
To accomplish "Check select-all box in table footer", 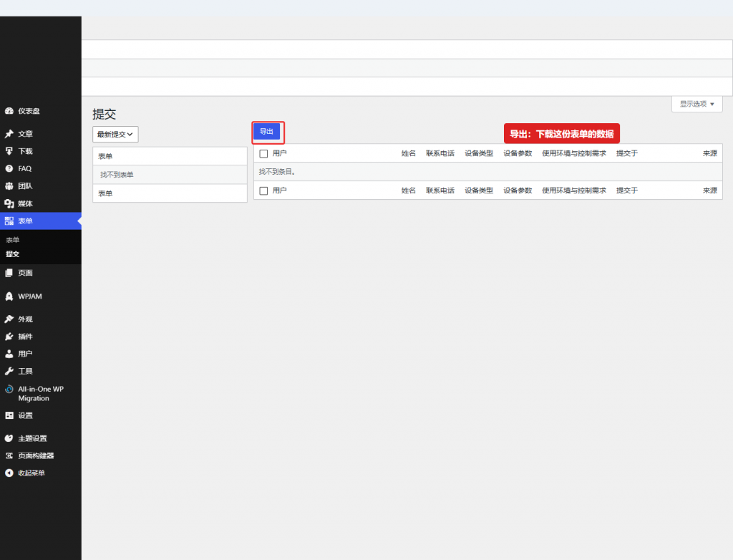I will coord(263,191).
